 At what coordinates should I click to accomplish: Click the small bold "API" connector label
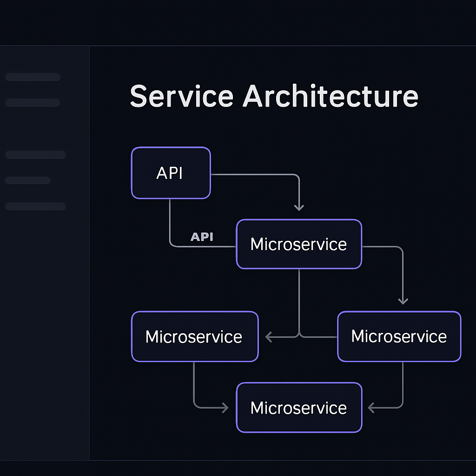point(202,237)
